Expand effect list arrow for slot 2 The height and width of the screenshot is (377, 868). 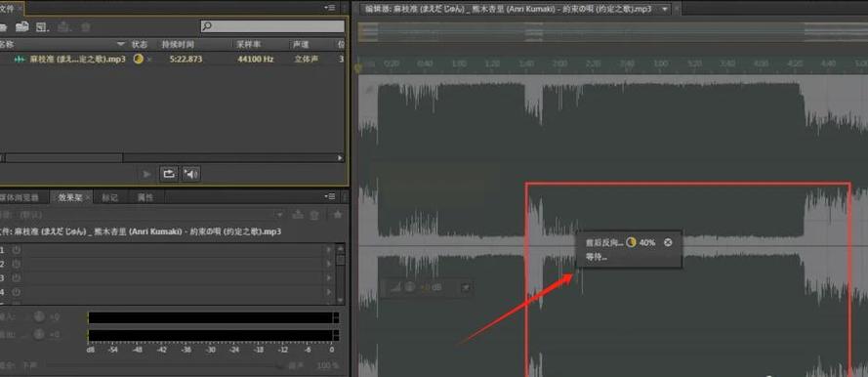(330, 264)
